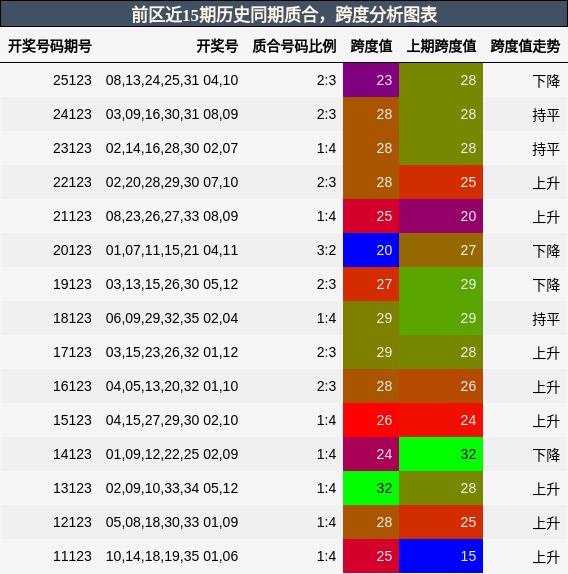Click draw numbers 04,05,13,20,32 01,10

pyautogui.click(x=172, y=386)
